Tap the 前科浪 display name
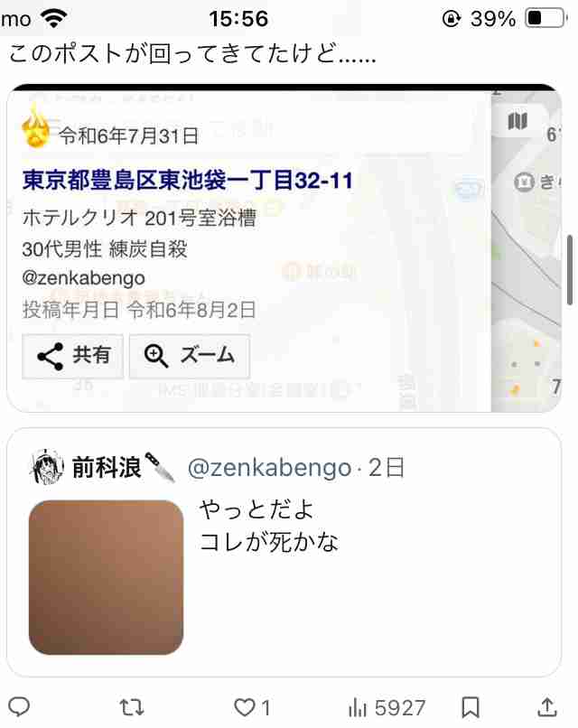The image size is (578, 728). tap(107, 467)
